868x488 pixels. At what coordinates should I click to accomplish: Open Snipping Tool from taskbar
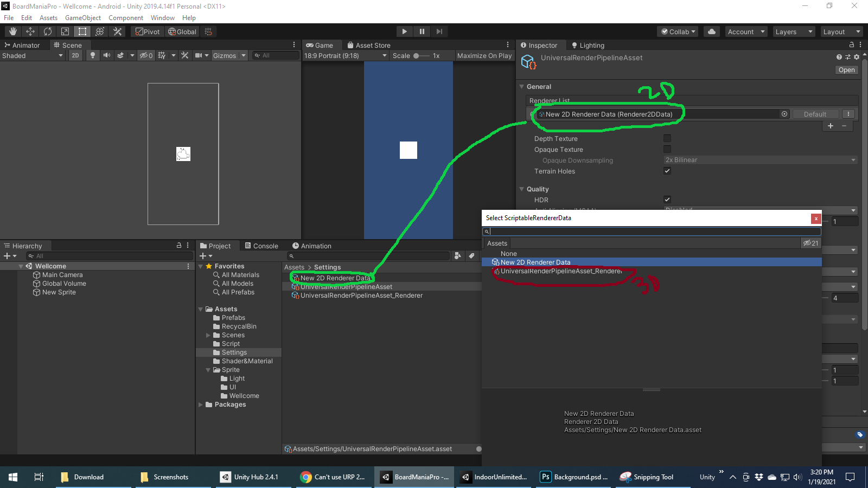click(x=647, y=477)
